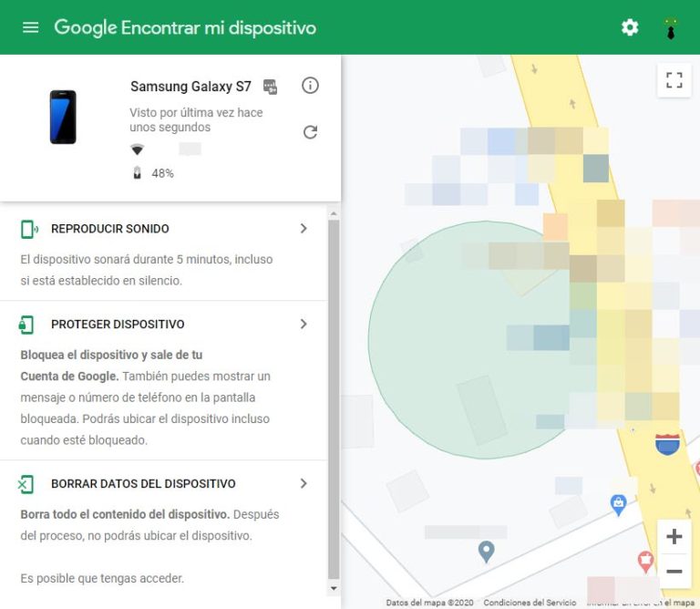Screen dimensions: 700x609
Task: Refresh the device location
Action: pos(310,132)
